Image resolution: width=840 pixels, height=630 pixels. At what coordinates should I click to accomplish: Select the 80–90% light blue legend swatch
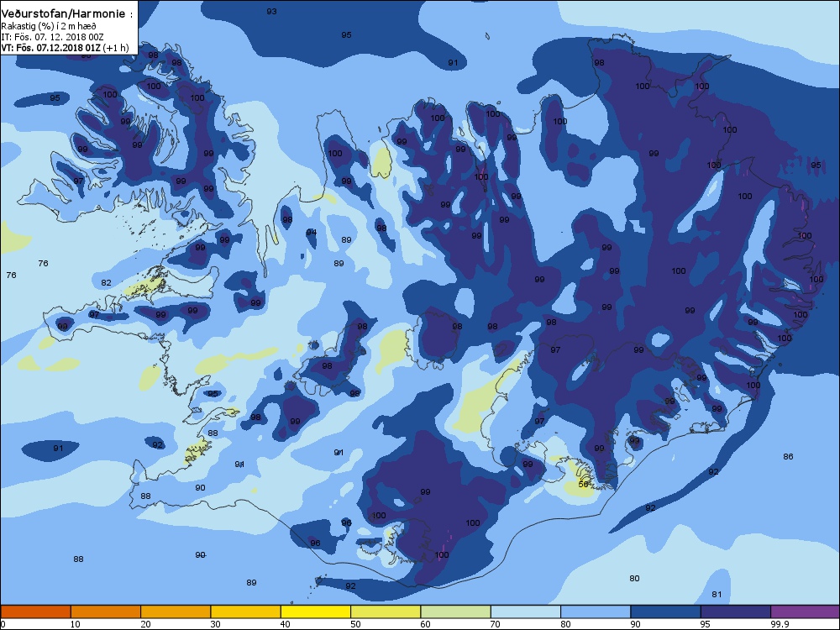coord(596,612)
